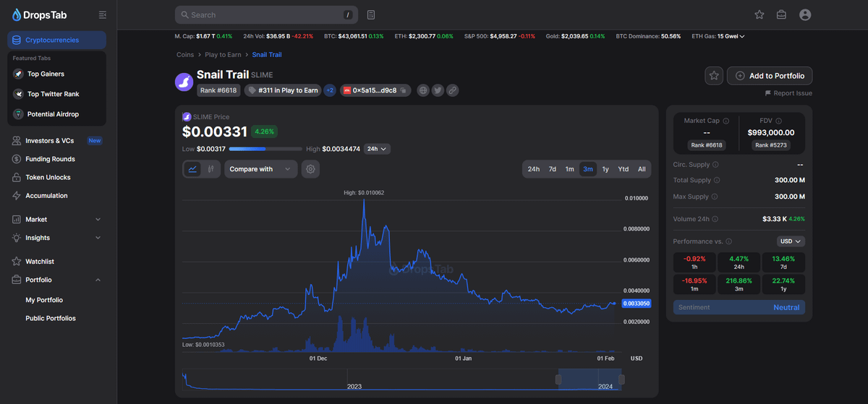Click Total Supply info icon
Image resolution: width=868 pixels, height=404 pixels.
717,180
